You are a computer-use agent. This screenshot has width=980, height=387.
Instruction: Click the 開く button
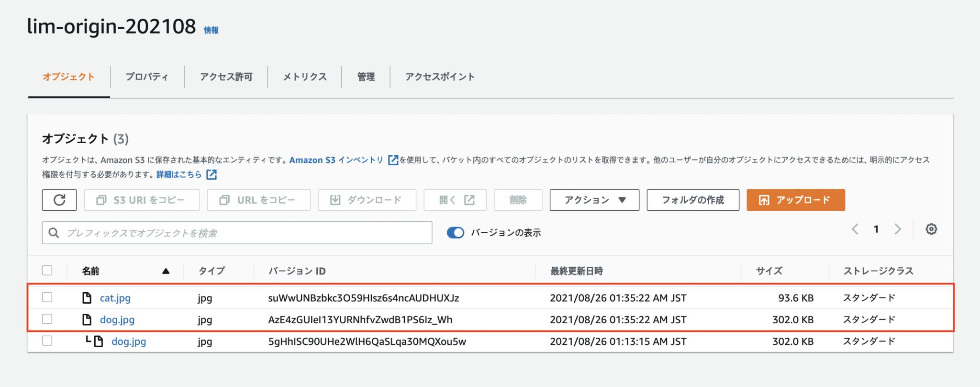[x=455, y=200]
